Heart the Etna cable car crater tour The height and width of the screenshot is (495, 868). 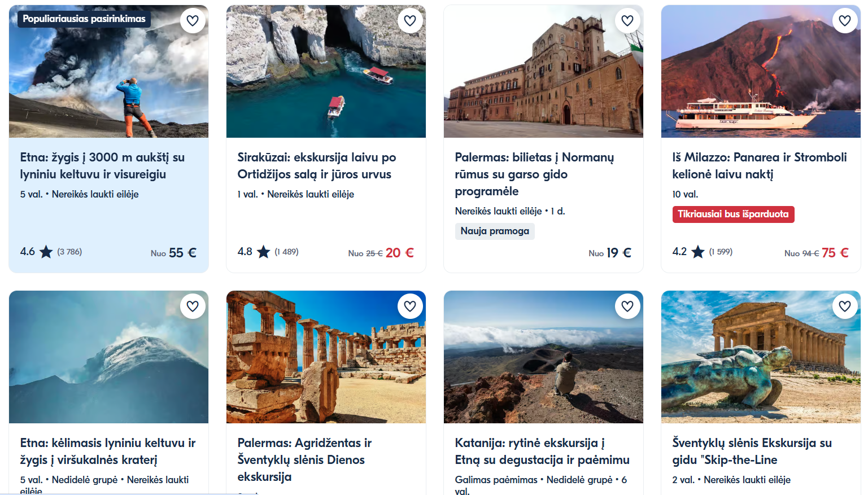193,306
